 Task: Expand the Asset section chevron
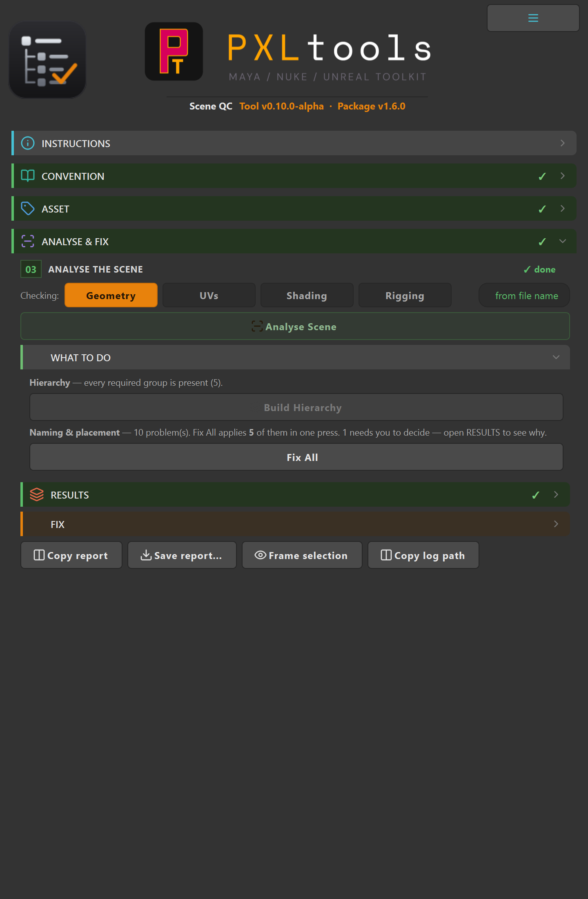[x=563, y=208]
